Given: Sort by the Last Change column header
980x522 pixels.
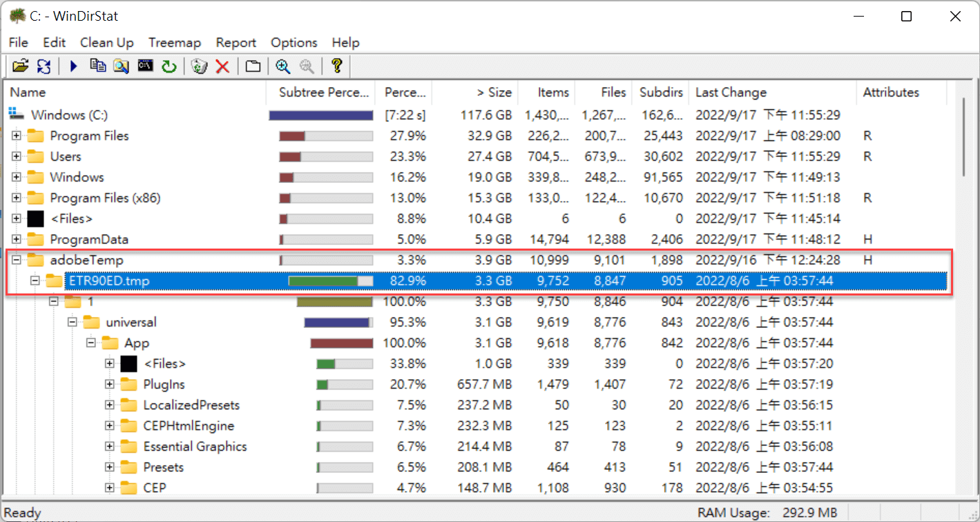Looking at the screenshot, I should 772,93.
